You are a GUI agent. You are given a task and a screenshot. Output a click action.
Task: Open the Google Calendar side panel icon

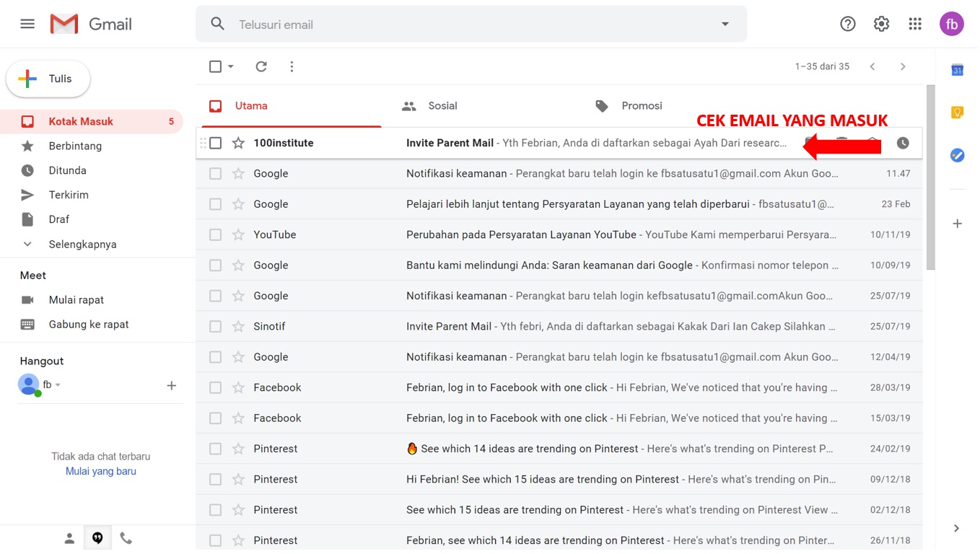[x=957, y=70]
